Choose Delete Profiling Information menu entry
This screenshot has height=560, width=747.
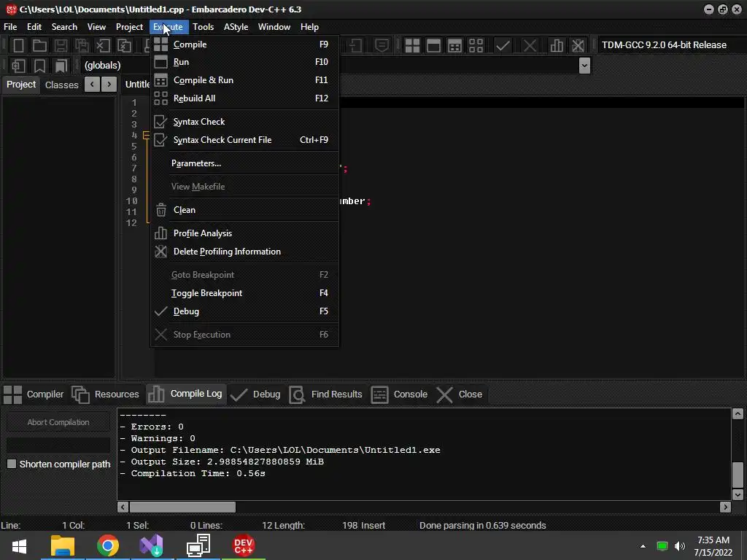(244, 252)
